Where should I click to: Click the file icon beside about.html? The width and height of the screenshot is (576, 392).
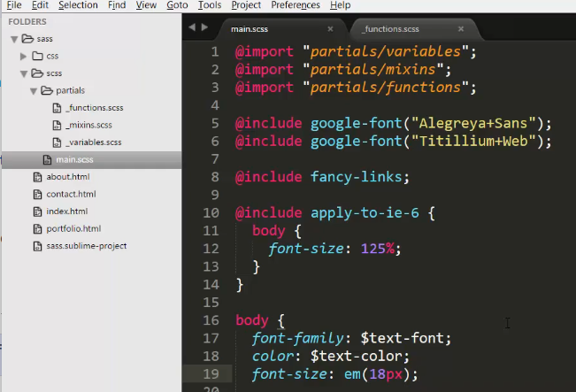(x=37, y=177)
